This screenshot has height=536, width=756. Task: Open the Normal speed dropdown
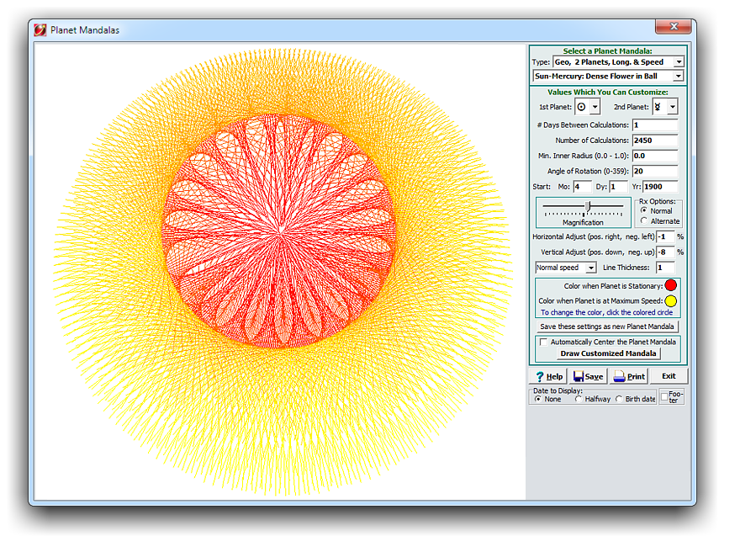coord(591,268)
